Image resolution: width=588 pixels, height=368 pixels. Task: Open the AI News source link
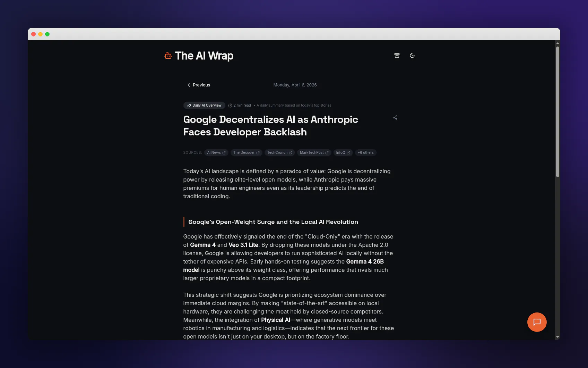pos(216,153)
